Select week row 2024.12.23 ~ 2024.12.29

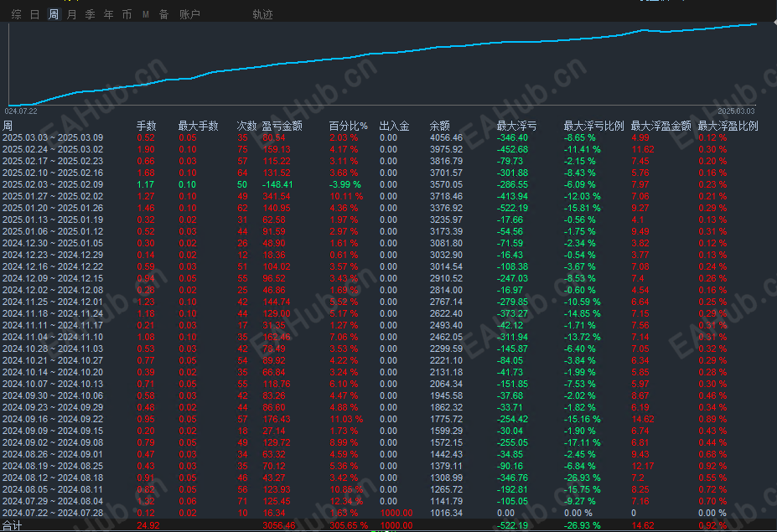click(x=389, y=255)
